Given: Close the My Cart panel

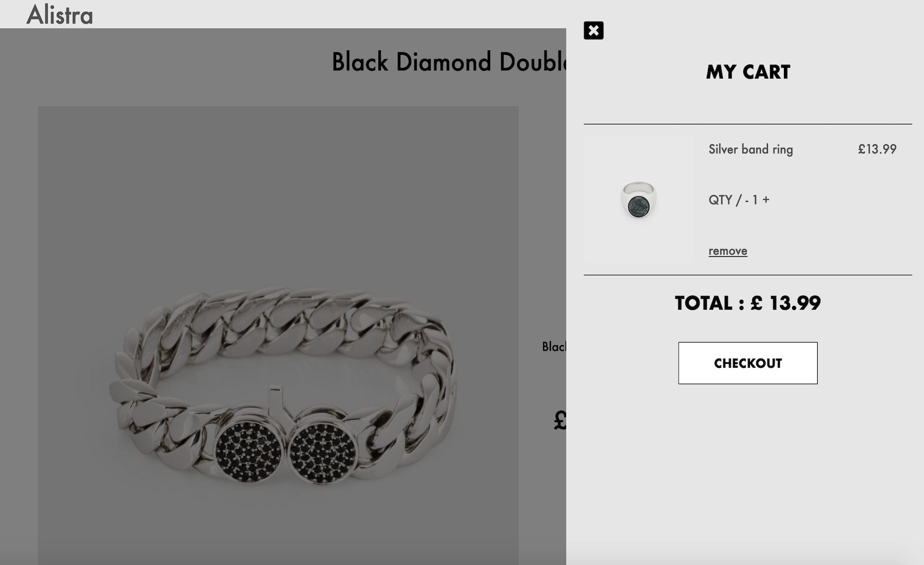Looking at the screenshot, I should pos(593,31).
